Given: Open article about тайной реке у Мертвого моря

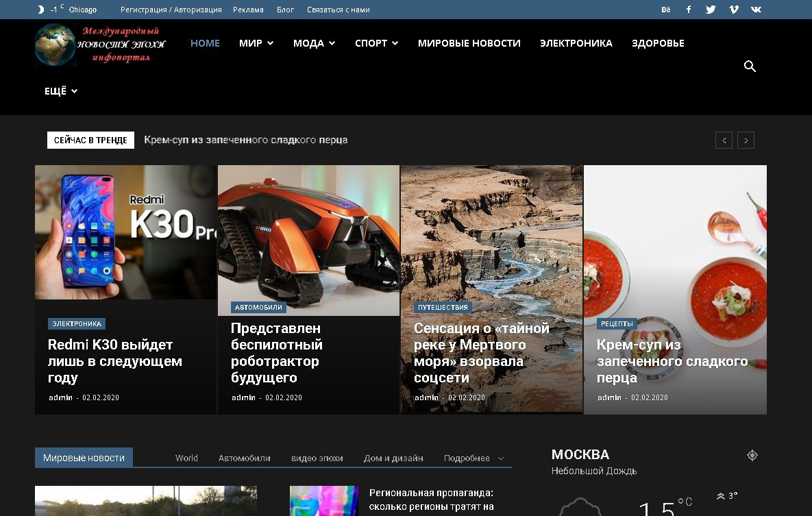Looking at the screenshot, I should 482,353.
